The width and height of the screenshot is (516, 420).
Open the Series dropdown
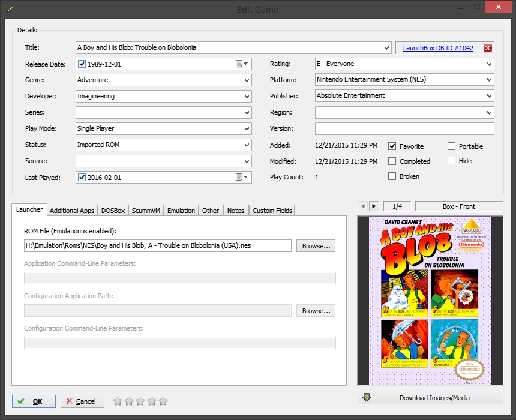[247, 112]
